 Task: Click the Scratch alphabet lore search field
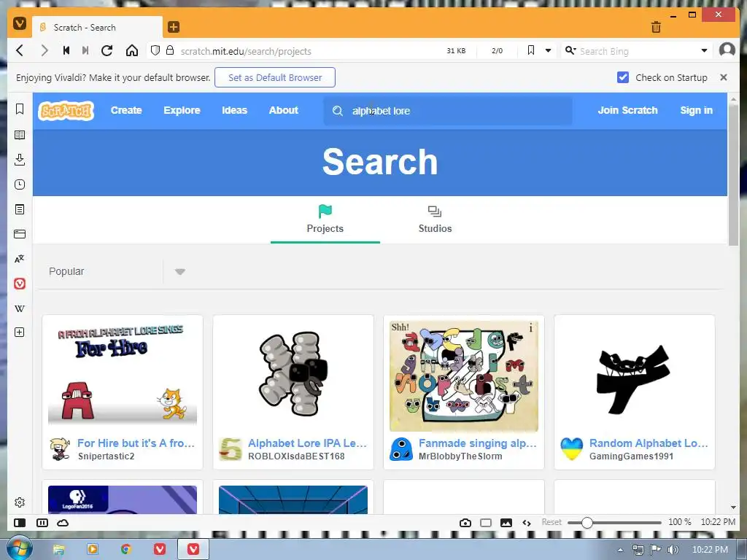click(x=448, y=111)
